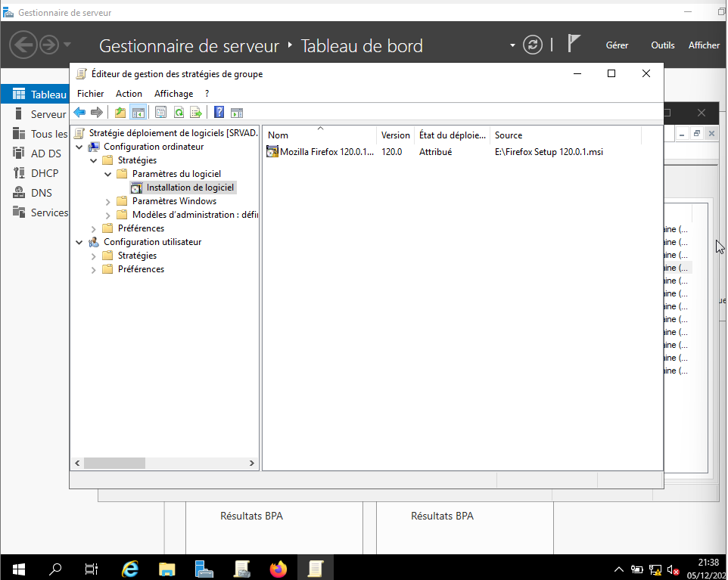The image size is (728, 580).
Task: Open Firefox from the taskbar
Action: (278, 568)
